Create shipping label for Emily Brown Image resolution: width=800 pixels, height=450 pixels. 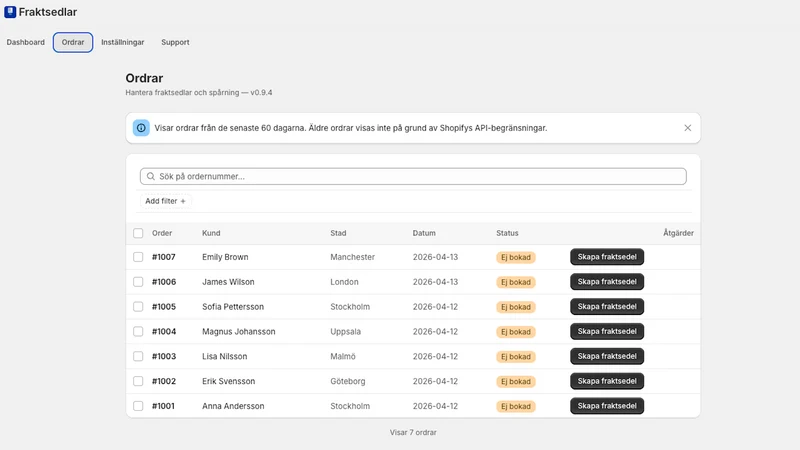[607, 257]
